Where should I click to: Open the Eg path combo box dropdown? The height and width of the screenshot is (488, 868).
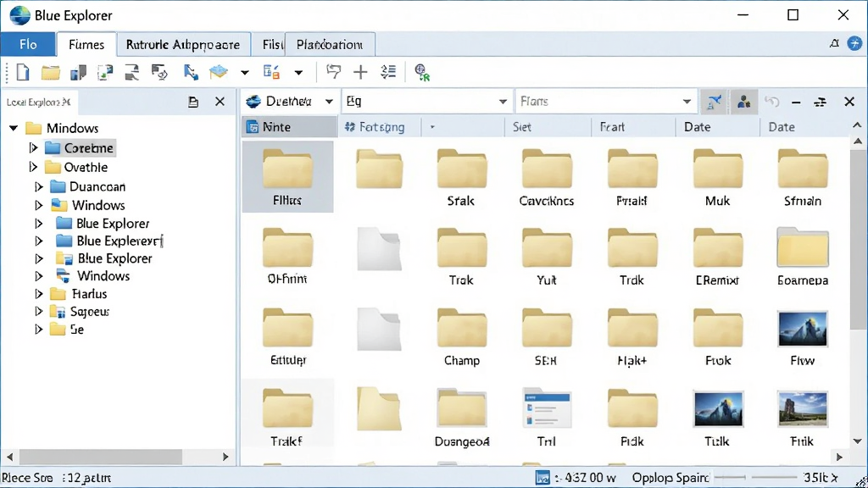(503, 102)
